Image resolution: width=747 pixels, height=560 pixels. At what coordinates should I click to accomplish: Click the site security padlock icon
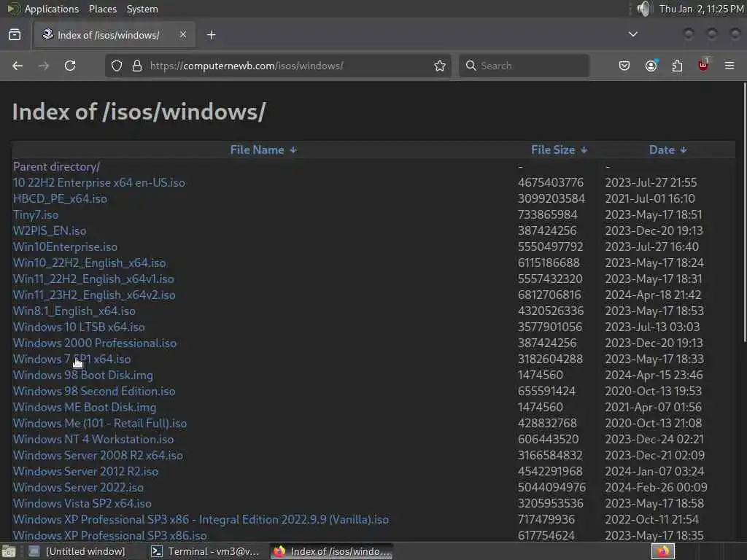tap(137, 66)
